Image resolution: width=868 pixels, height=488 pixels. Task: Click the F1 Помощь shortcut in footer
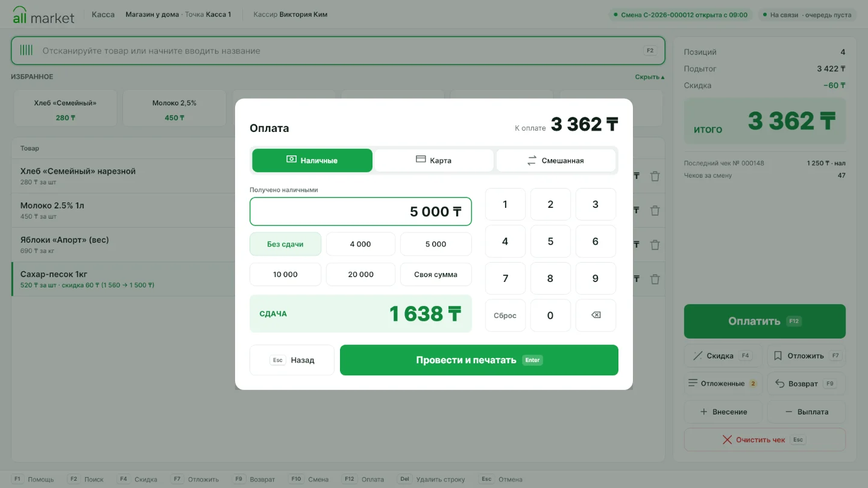click(x=33, y=480)
